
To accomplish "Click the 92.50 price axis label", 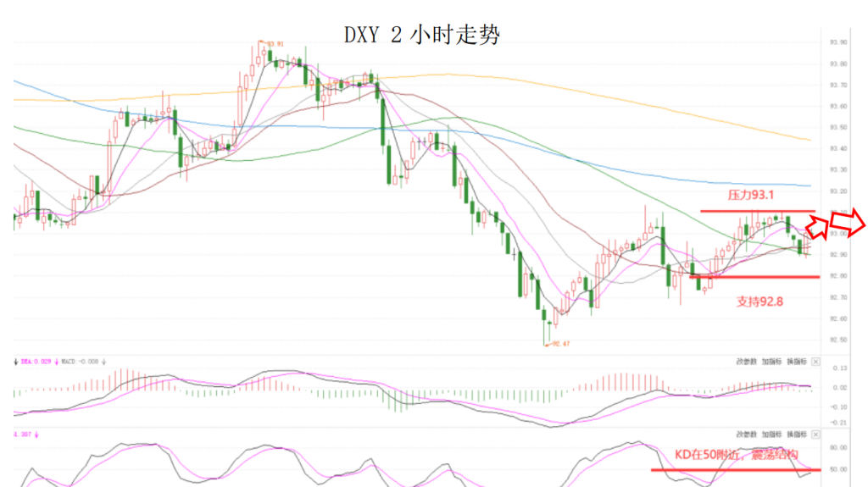I will tap(838, 340).
